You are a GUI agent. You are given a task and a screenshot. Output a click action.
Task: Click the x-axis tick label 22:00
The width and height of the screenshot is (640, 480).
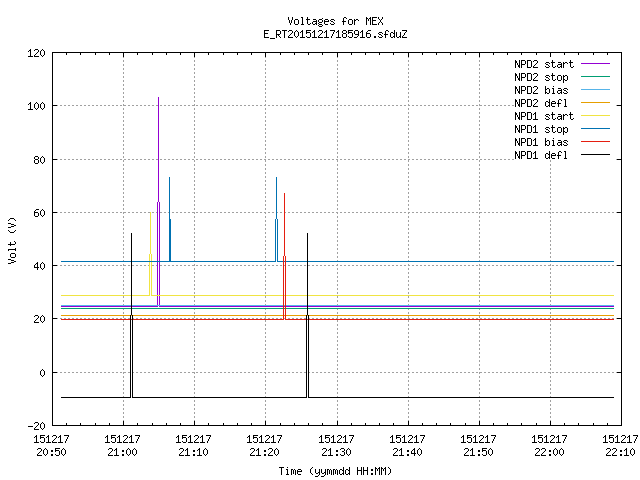549,452
